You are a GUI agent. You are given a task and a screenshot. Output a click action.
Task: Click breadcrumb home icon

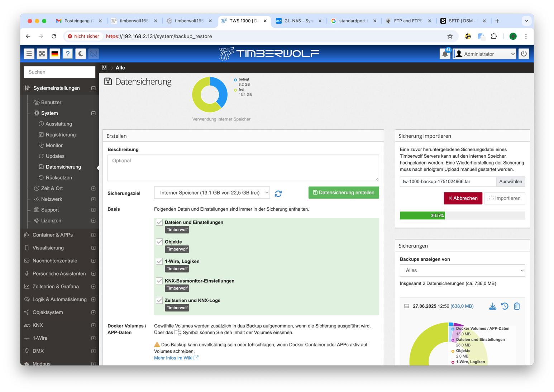(x=105, y=68)
